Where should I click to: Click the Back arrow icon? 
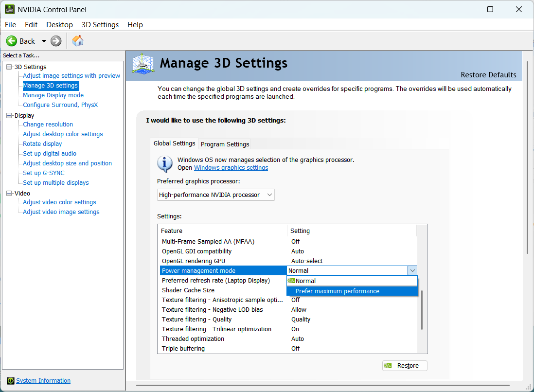tap(12, 41)
